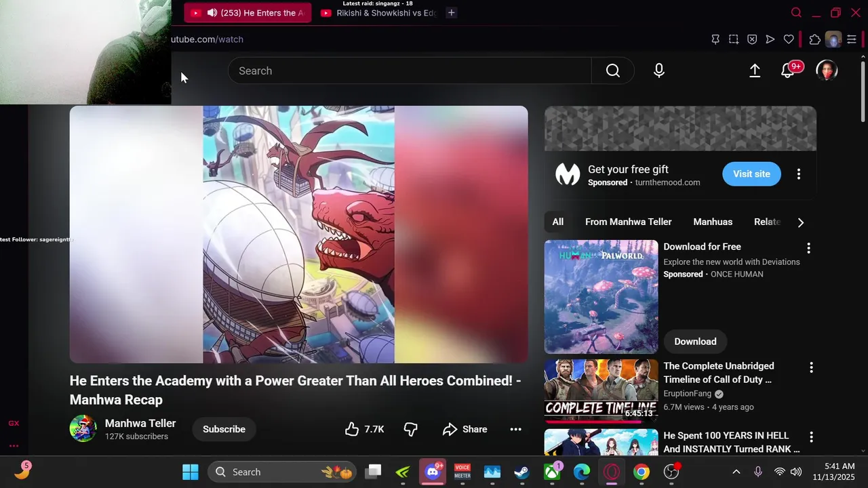Focus the YouTube search field
The height and width of the screenshot is (488, 868).
point(410,70)
